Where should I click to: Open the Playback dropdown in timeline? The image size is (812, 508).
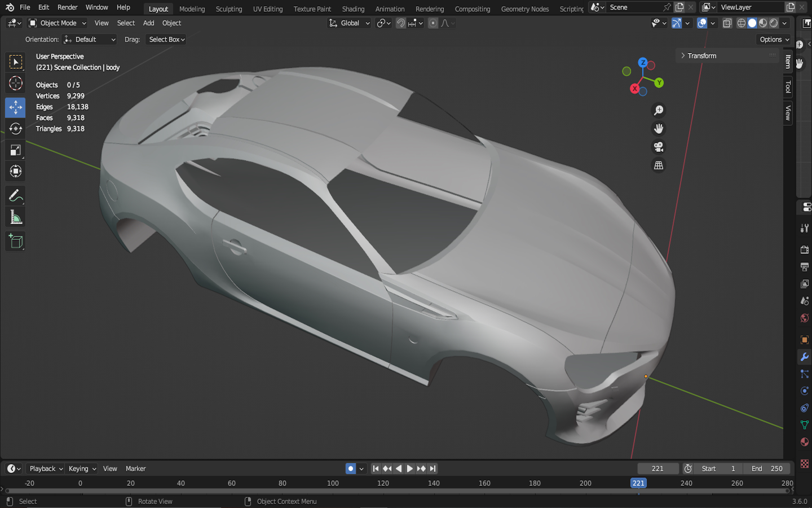tap(45, 468)
